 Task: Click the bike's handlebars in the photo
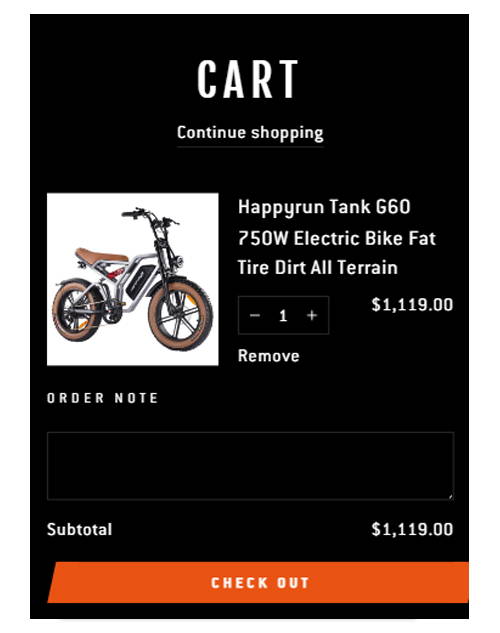(150, 216)
